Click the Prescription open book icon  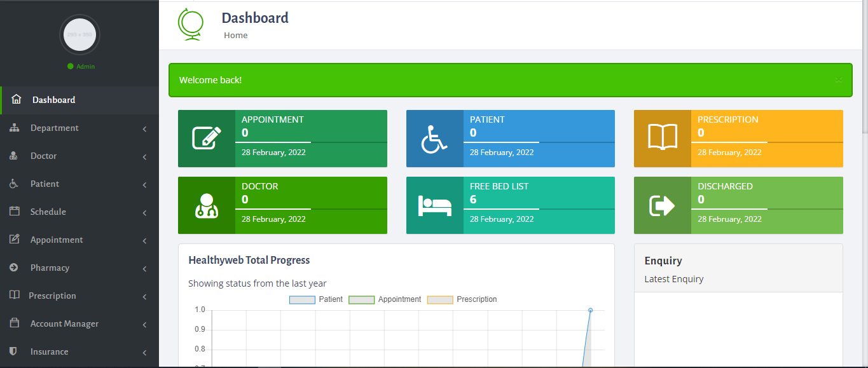click(662, 138)
